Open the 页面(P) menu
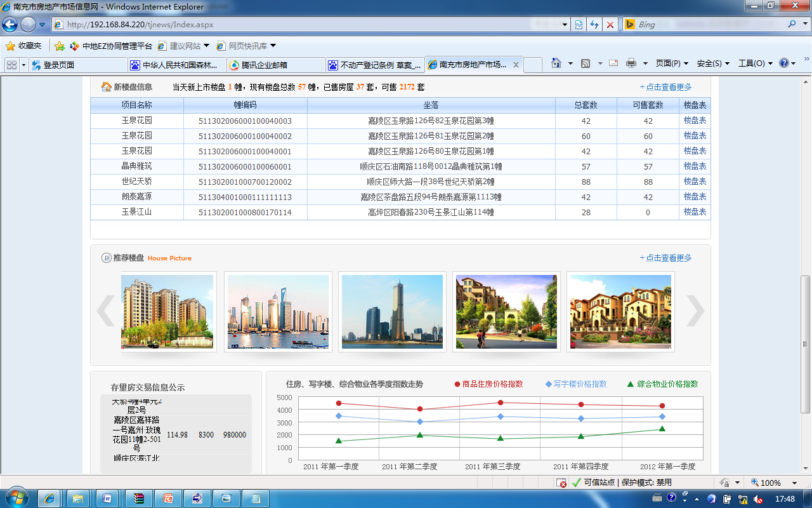 672,63
